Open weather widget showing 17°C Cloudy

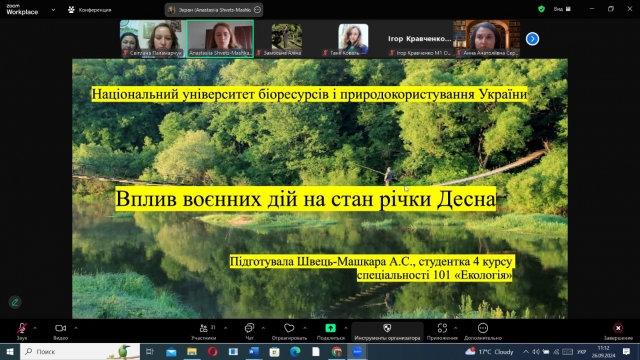(489, 351)
